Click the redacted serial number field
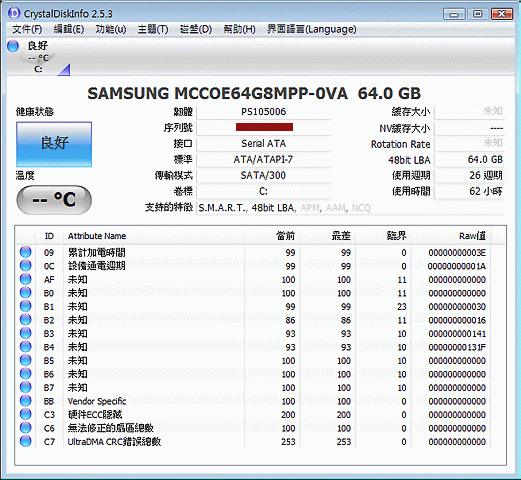 (x=263, y=127)
